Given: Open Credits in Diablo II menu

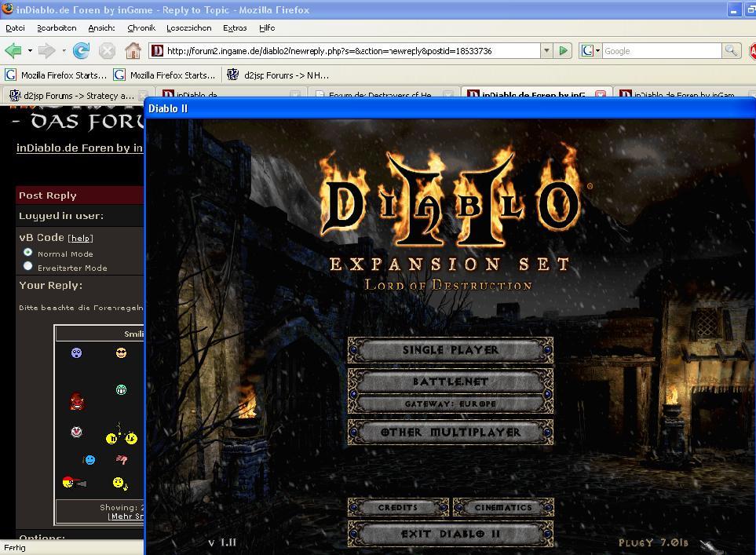Looking at the screenshot, I should coord(398,507).
